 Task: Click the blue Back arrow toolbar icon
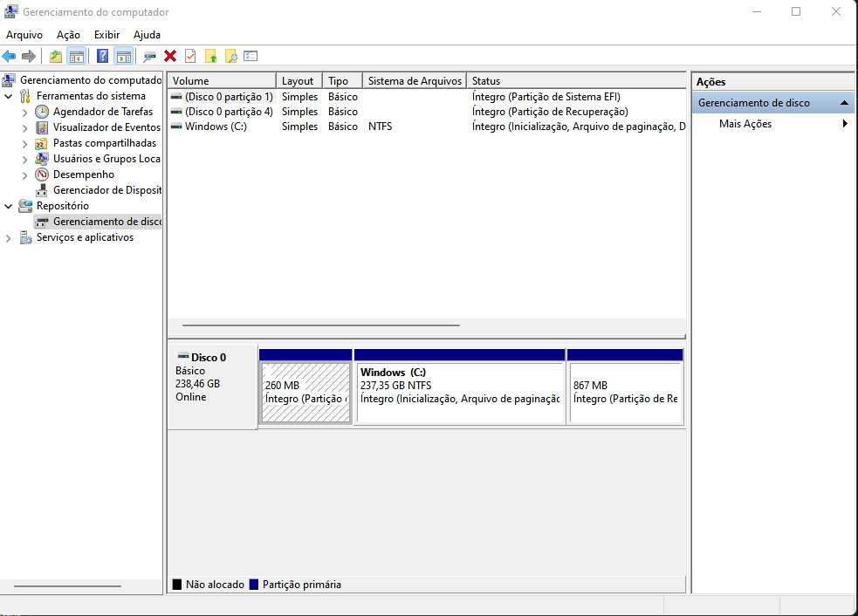10,56
